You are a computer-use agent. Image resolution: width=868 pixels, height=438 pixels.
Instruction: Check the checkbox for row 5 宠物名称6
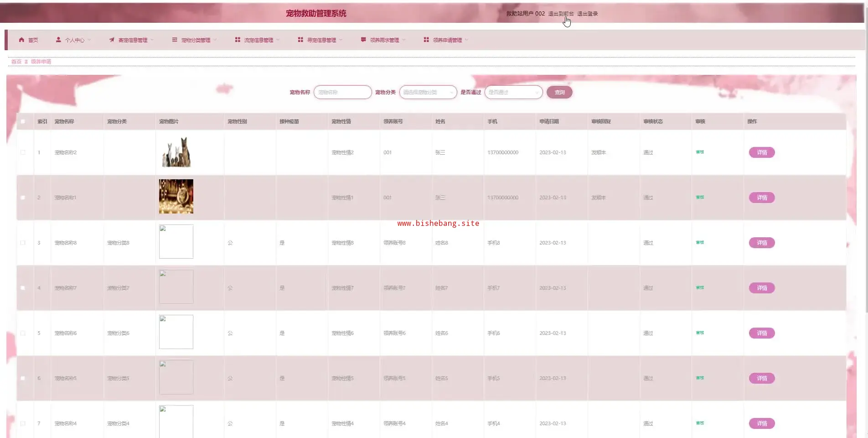[x=23, y=333]
